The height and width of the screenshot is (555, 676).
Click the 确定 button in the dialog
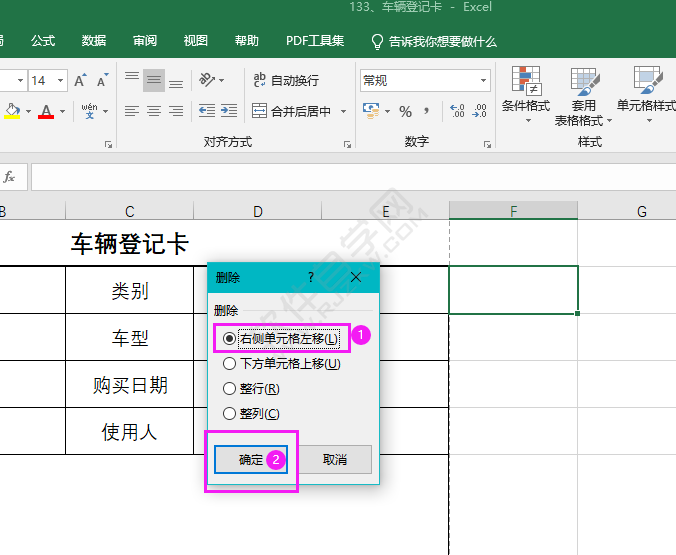250,460
